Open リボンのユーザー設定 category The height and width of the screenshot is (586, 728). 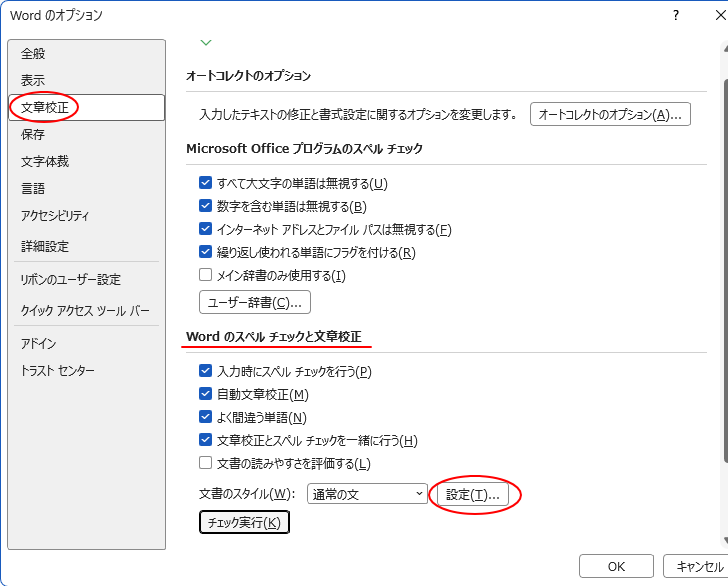click(x=86, y=280)
